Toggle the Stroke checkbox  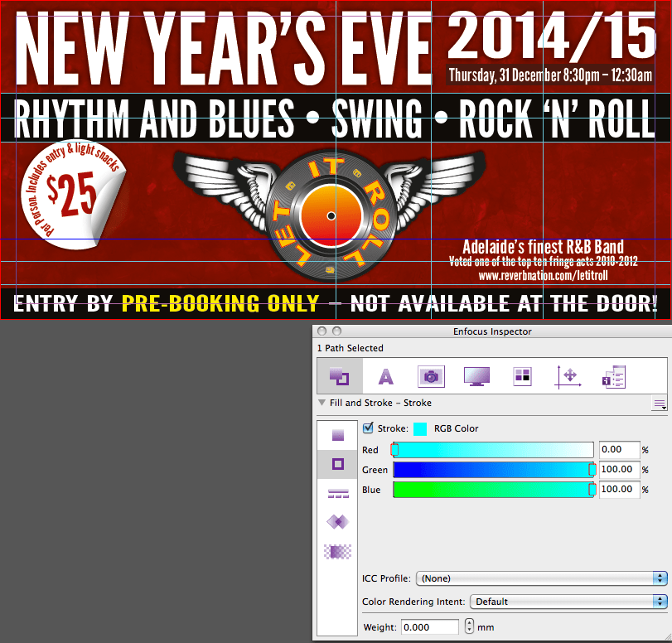[x=368, y=428]
